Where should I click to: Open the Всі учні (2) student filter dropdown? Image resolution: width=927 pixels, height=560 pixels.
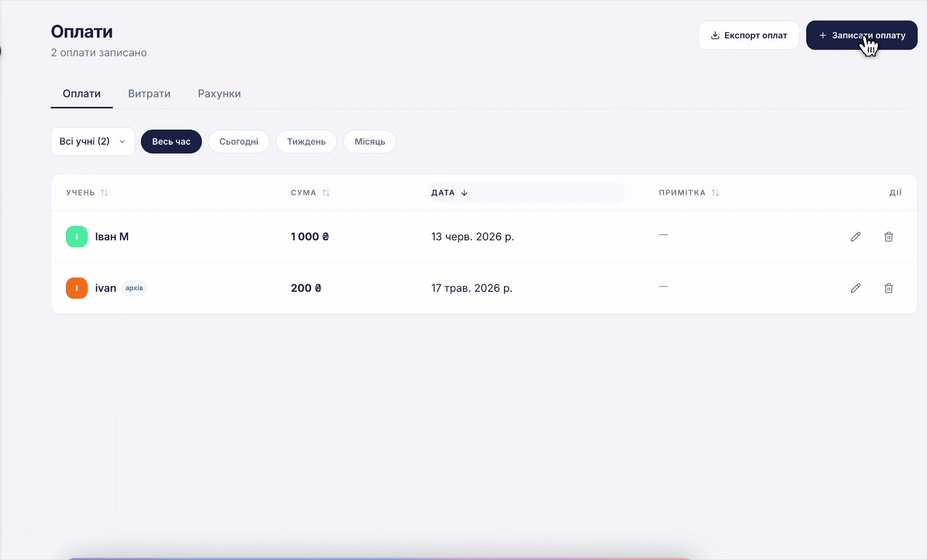click(x=93, y=142)
